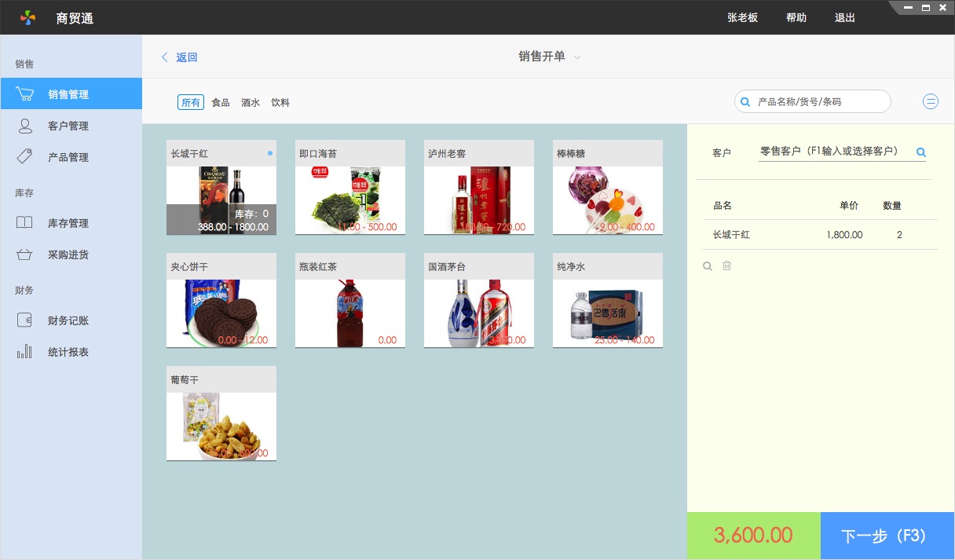Click the search icon in the product search box

[745, 101]
